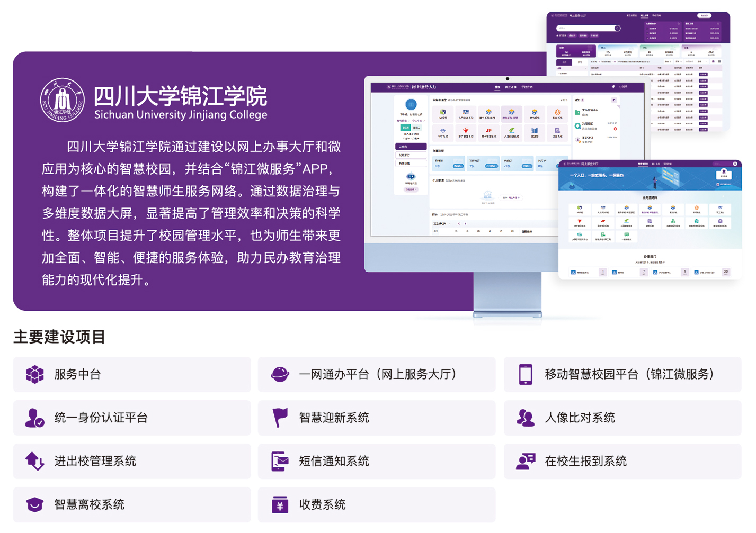Click the planet icon beside 一网通办平台
The width and height of the screenshot is (756, 533).
280,374
